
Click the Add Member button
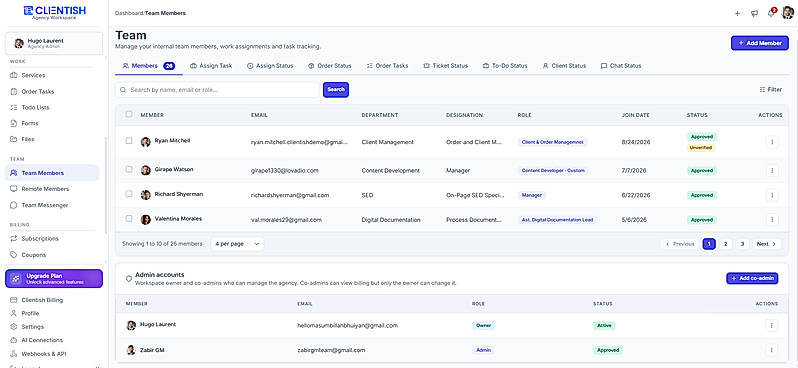click(760, 43)
